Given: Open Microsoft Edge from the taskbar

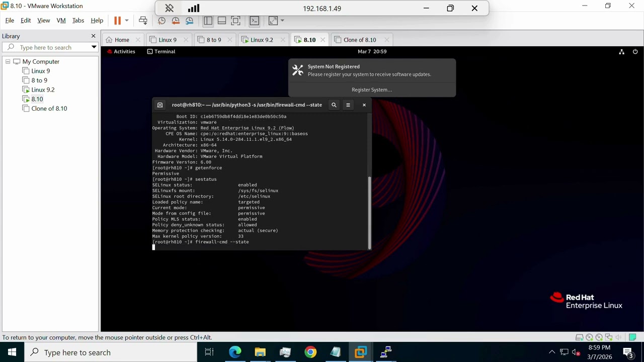Looking at the screenshot, I should pyautogui.click(x=235, y=352).
